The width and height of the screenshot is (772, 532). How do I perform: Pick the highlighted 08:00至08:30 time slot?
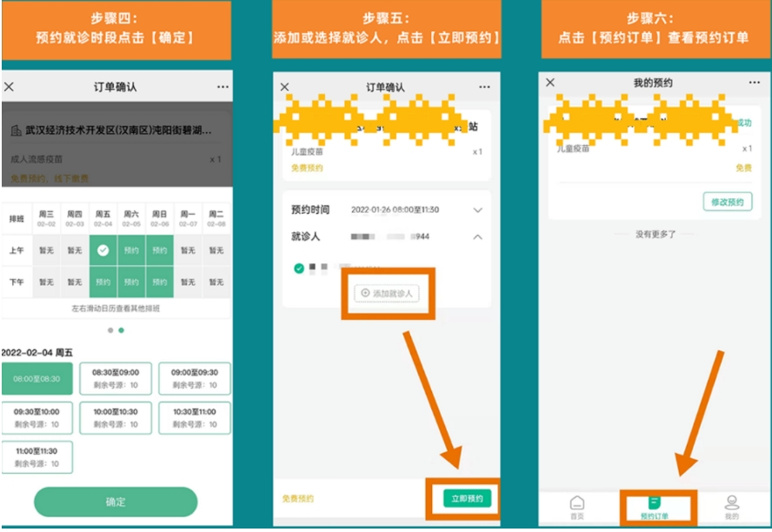coord(37,378)
